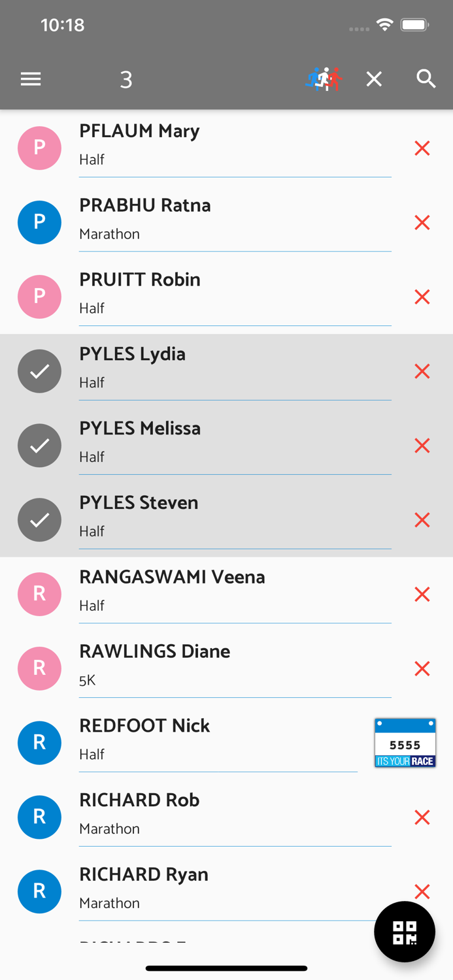Screen dimensions: 453x980
Task: Click the runners icon in the top bar
Action: coord(323,78)
